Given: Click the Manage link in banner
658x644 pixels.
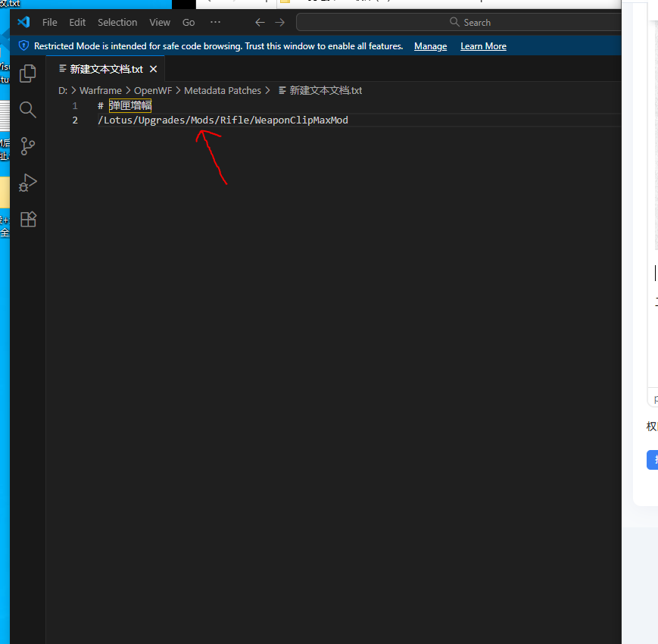Looking at the screenshot, I should (430, 46).
